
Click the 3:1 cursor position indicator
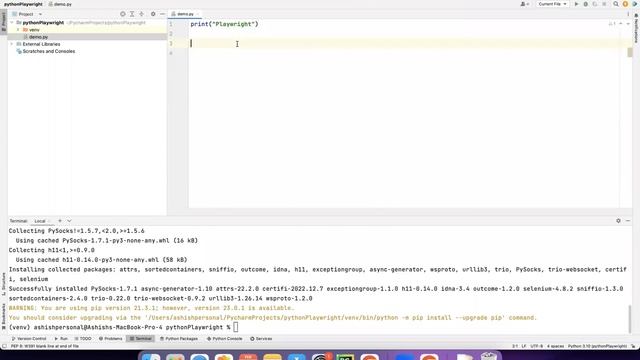[515, 346]
